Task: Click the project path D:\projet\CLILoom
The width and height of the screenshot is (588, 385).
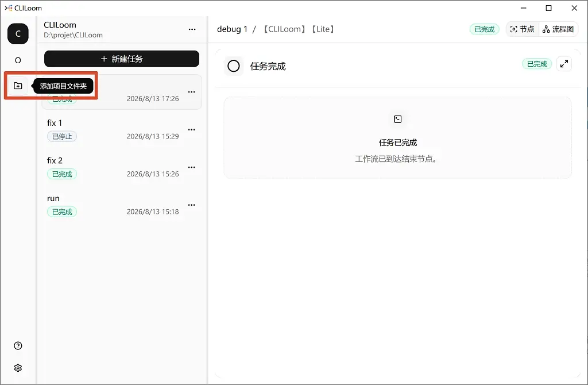Action: (x=73, y=35)
